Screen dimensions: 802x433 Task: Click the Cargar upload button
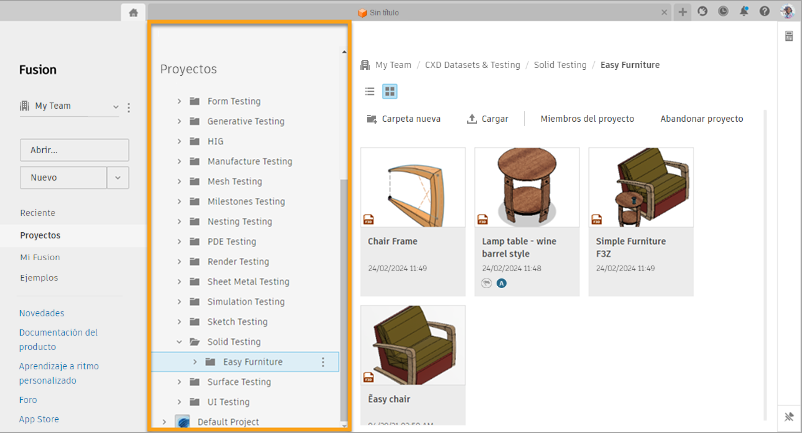click(x=487, y=119)
